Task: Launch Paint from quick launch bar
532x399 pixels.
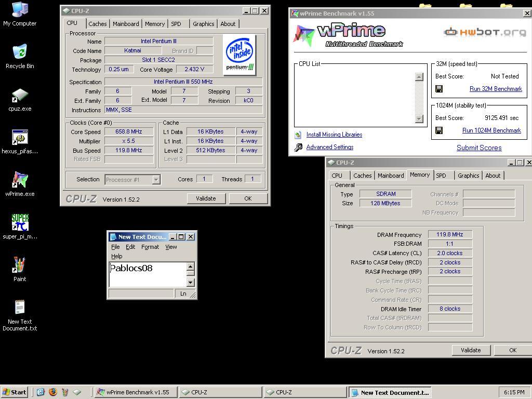Action: click(65, 392)
